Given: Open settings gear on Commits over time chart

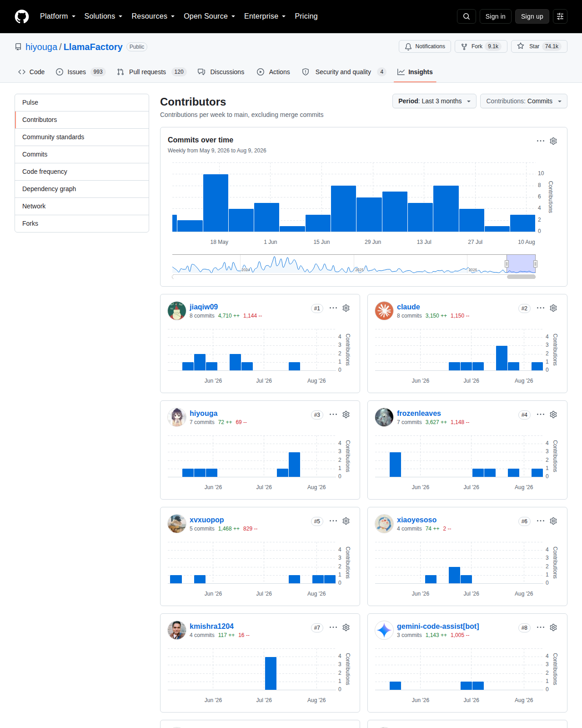Looking at the screenshot, I should click(x=553, y=141).
